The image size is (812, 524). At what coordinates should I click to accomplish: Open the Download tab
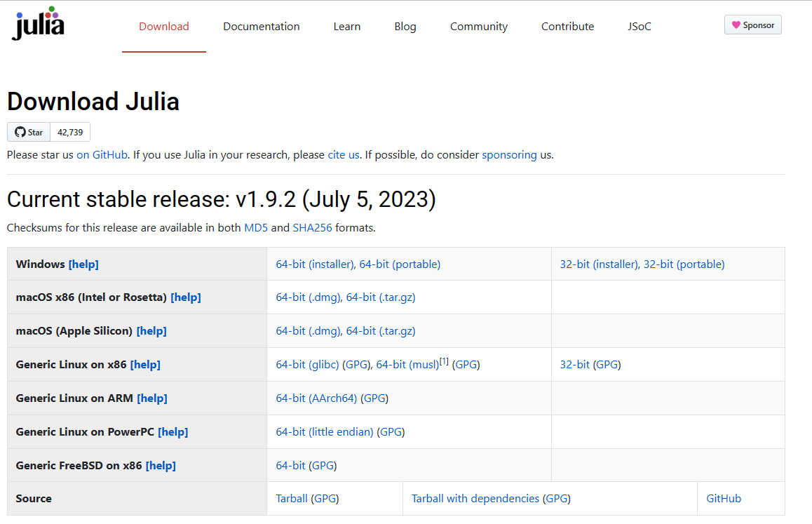click(163, 27)
